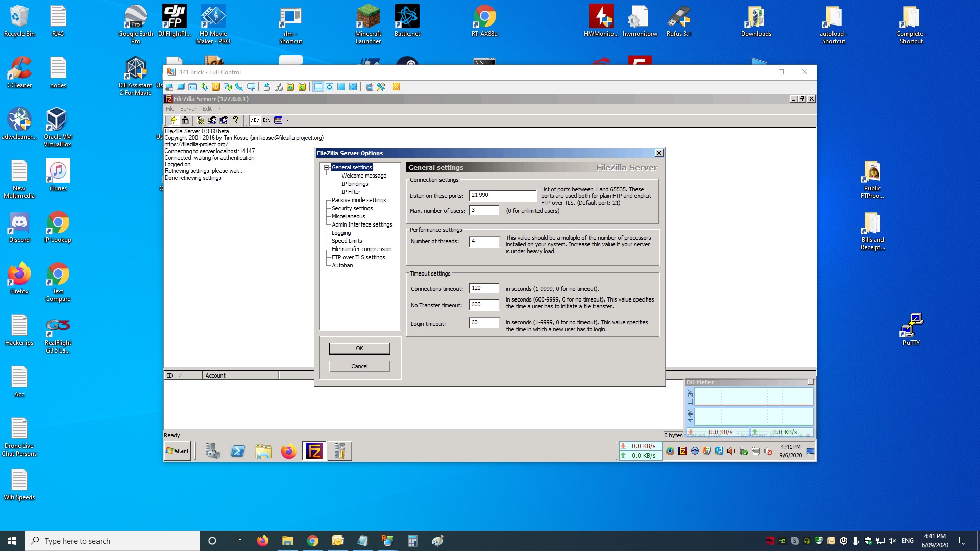The height and width of the screenshot is (551, 980).
Task: Open File menu in FileZilla Server
Action: [170, 109]
